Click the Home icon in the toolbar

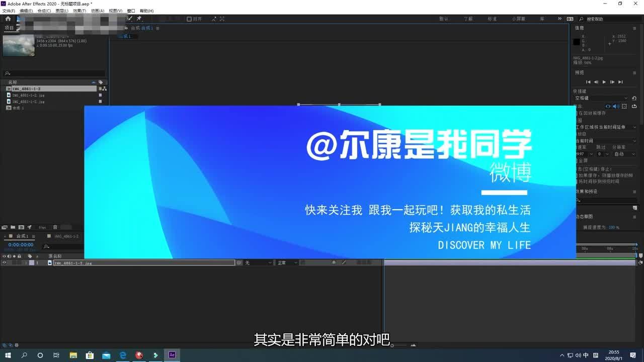pyautogui.click(x=8, y=19)
